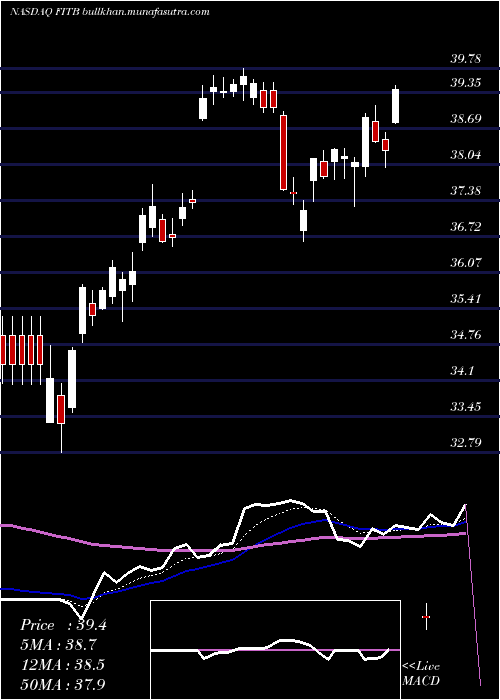The height and width of the screenshot is (700, 500).
Task: Click the 32.79 price level label
Action: coord(466,443)
